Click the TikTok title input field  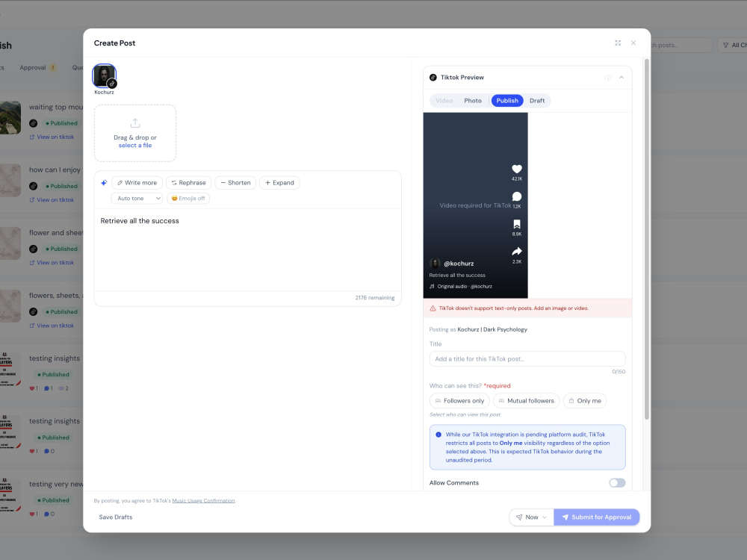[x=527, y=359]
